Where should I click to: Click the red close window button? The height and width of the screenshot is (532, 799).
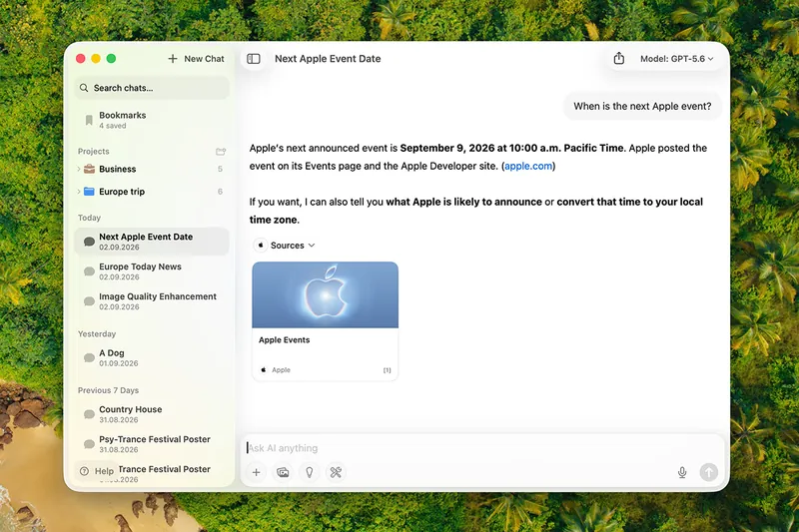81,59
